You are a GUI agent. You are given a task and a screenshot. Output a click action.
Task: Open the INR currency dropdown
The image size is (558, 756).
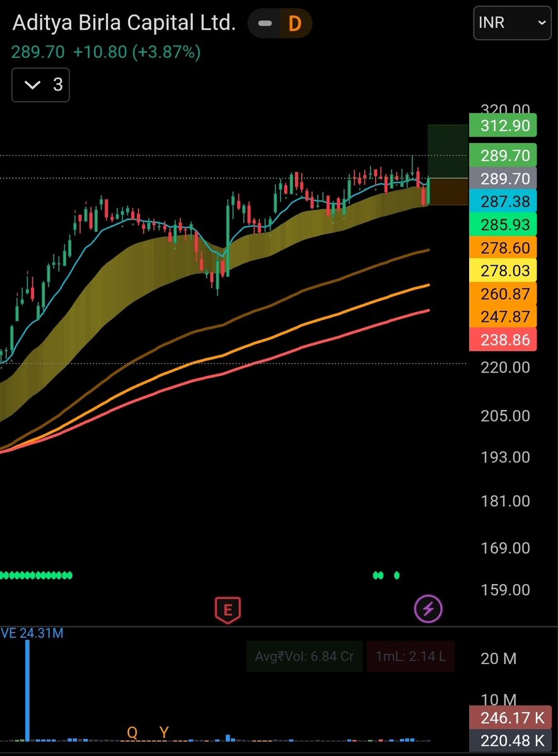pyautogui.click(x=512, y=23)
